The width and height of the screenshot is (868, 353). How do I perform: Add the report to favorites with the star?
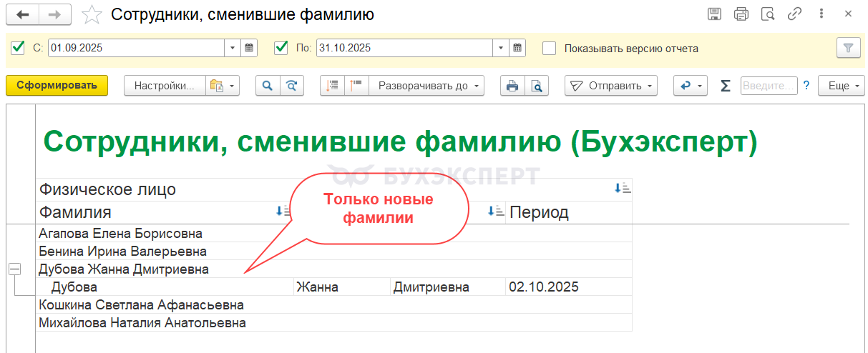tap(92, 14)
